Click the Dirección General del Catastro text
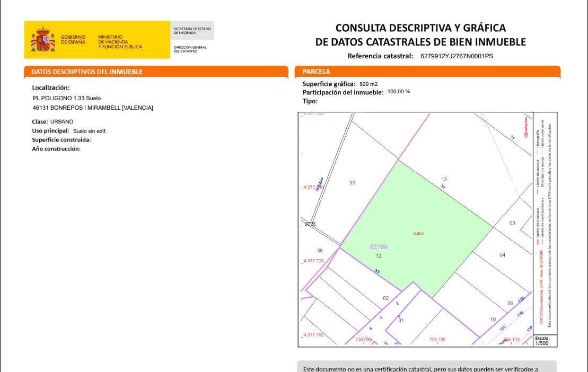Image resolution: width=588 pixels, height=372 pixels. click(x=190, y=49)
